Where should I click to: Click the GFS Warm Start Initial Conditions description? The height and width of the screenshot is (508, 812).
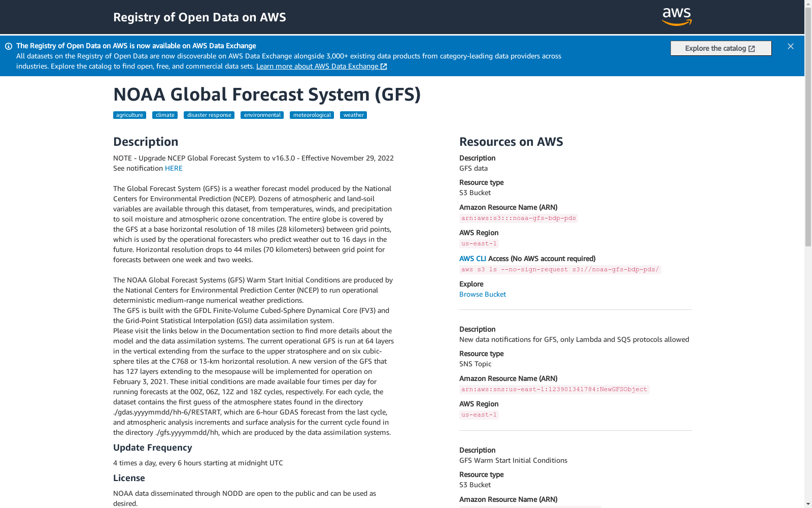(513, 460)
